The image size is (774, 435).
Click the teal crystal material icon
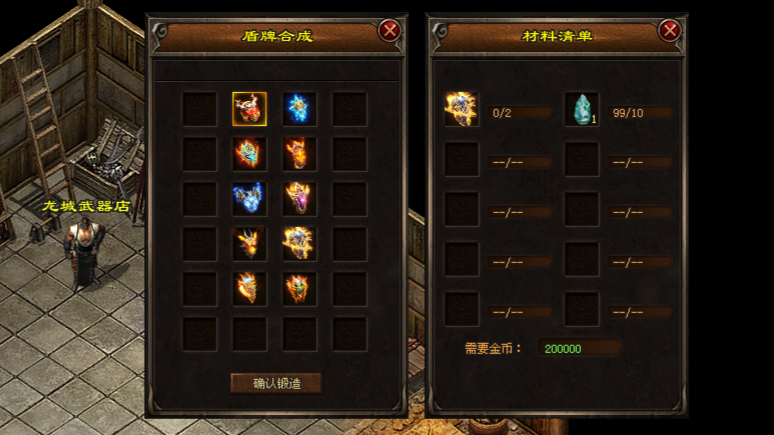pos(582,110)
